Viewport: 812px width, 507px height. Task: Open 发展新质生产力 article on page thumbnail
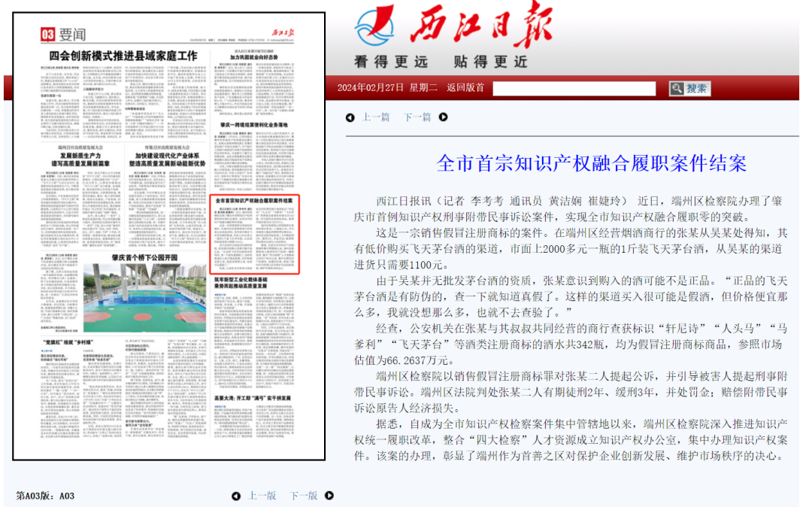pyautogui.click(x=80, y=156)
